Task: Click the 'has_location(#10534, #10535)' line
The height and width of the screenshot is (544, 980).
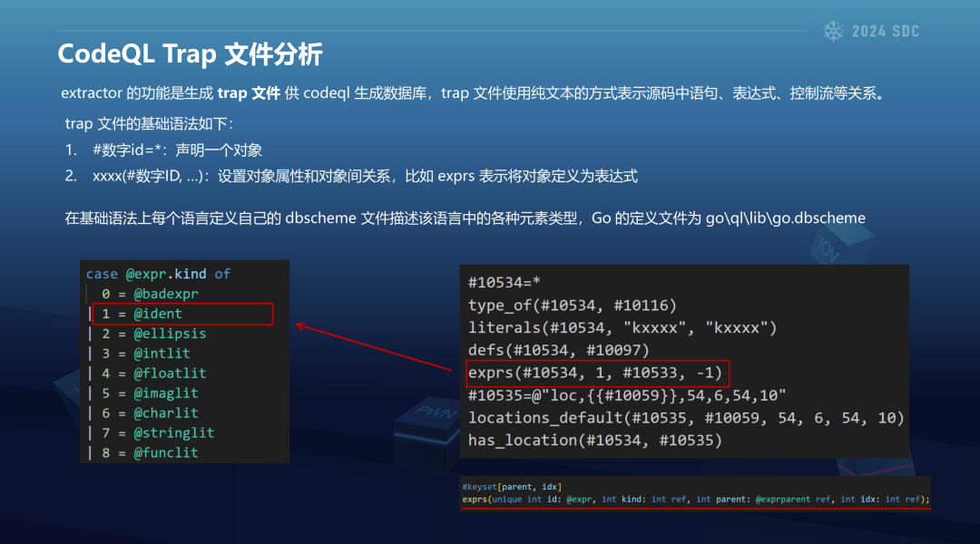Action: pos(595,441)
